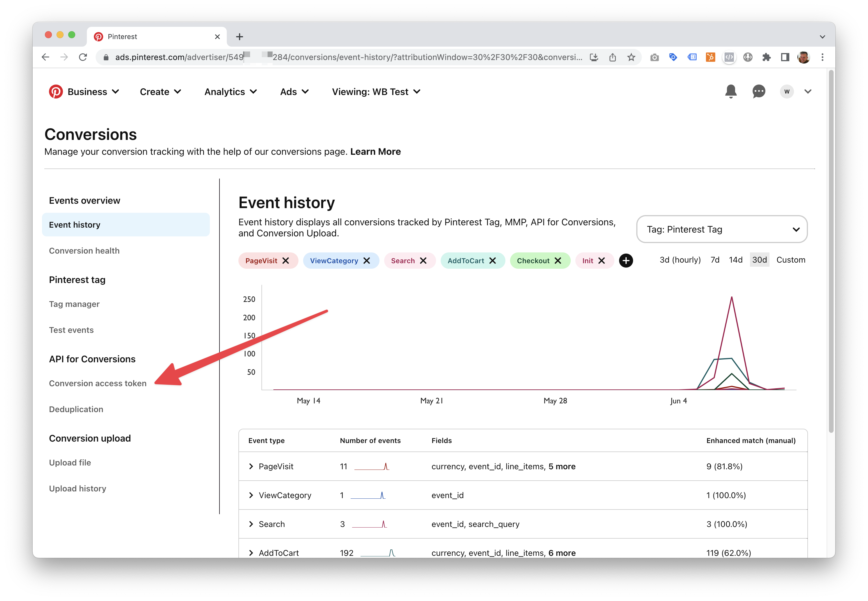Open the Tag: Pinterest Tag dropdown
Image resolution: width=868 pixels, height=601 pixels.
[x=721, y=229]
